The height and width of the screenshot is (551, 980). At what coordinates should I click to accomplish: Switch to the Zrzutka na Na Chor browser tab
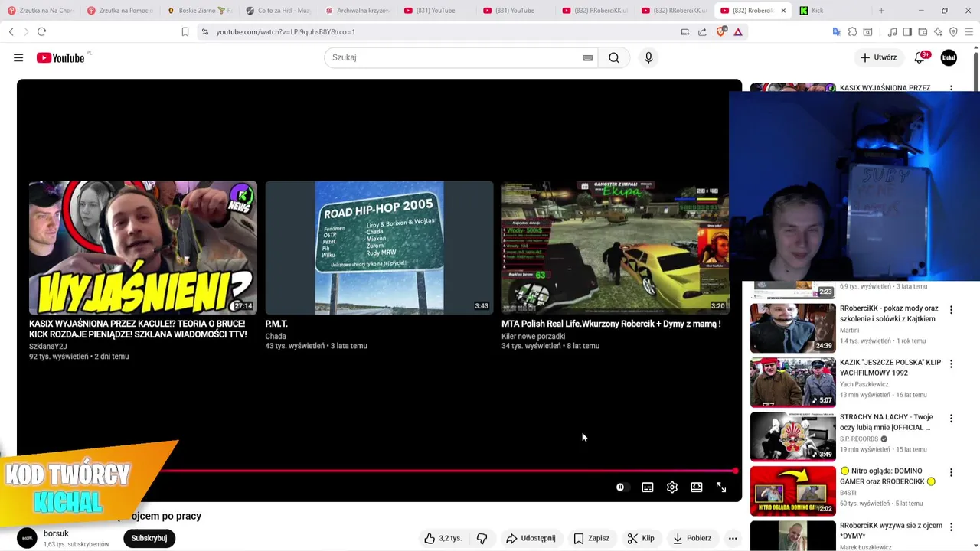(41, 11)
